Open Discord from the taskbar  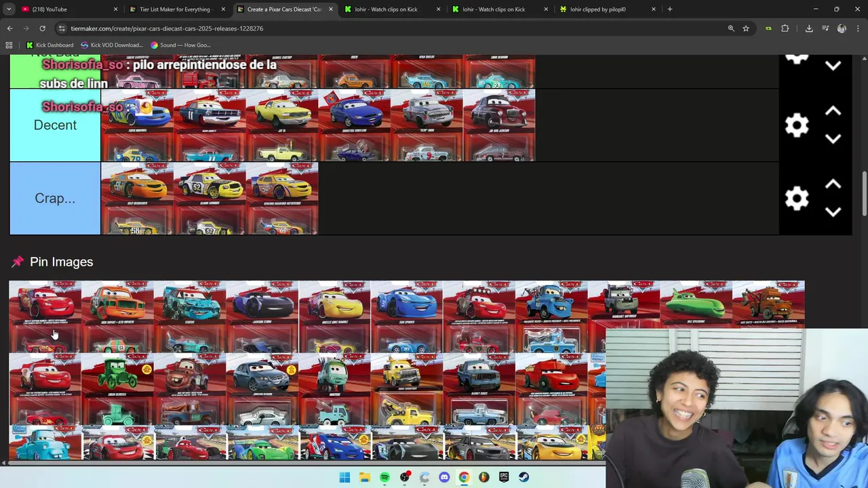click(x=444, y=477)
